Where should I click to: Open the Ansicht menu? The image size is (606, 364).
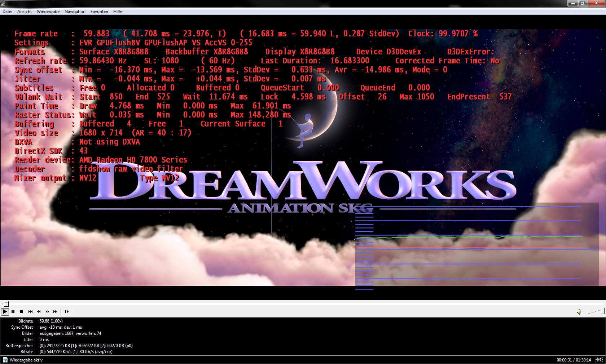(25, 12)
